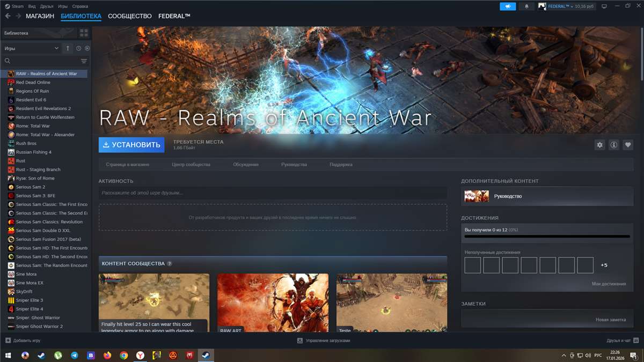Open the Друзья menu in the menu bar
644x362 pixels.
click(47, 6)
